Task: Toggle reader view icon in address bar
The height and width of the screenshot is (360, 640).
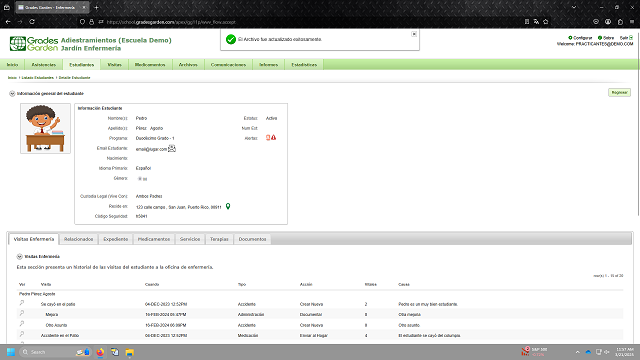Action: [527, 22]
